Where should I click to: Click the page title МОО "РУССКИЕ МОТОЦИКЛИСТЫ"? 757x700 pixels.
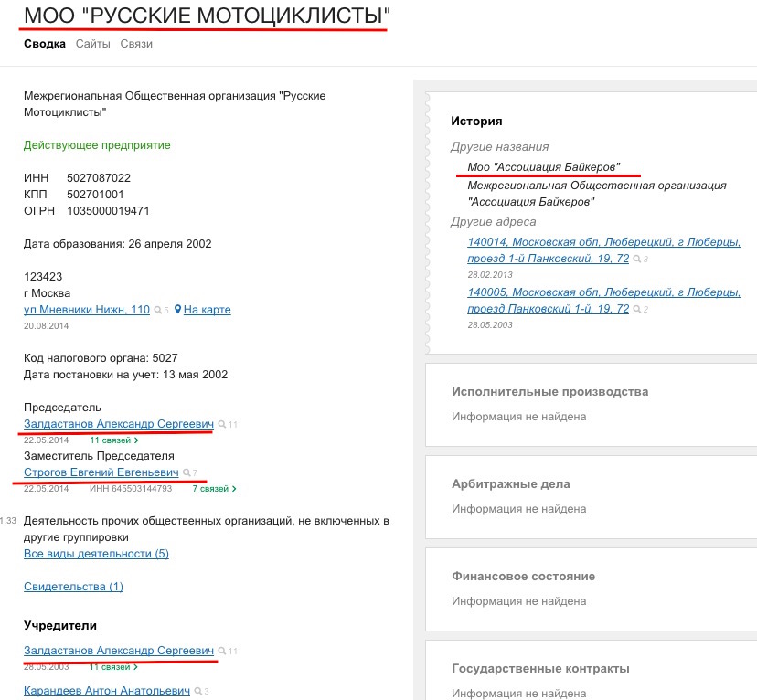(207, 16)
